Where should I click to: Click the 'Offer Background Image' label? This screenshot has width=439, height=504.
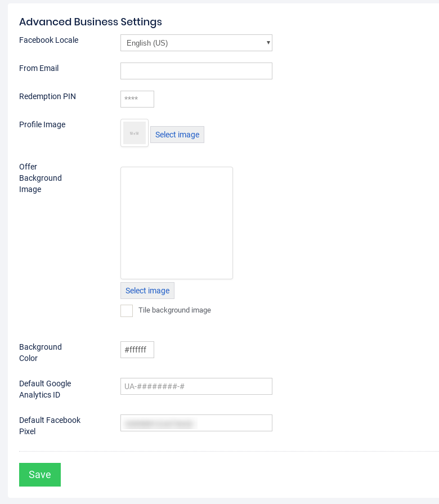click(41, 178)
